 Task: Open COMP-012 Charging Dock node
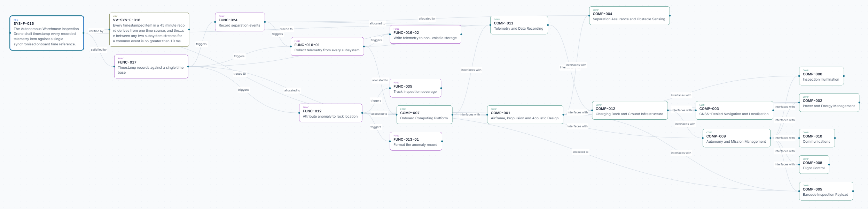point(630,110)
